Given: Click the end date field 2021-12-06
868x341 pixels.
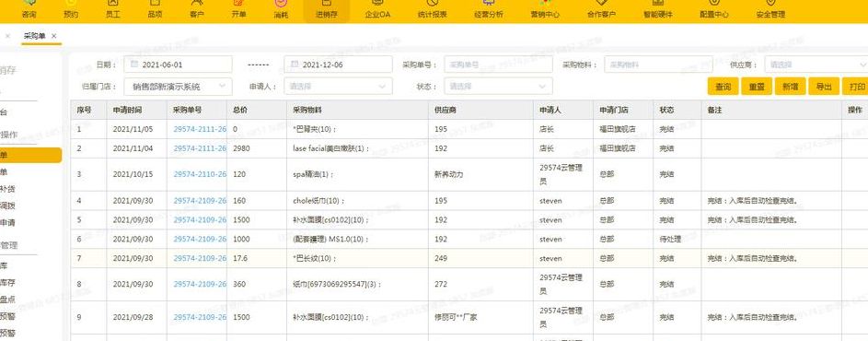Looking at the screenshot, I should 338,65.
